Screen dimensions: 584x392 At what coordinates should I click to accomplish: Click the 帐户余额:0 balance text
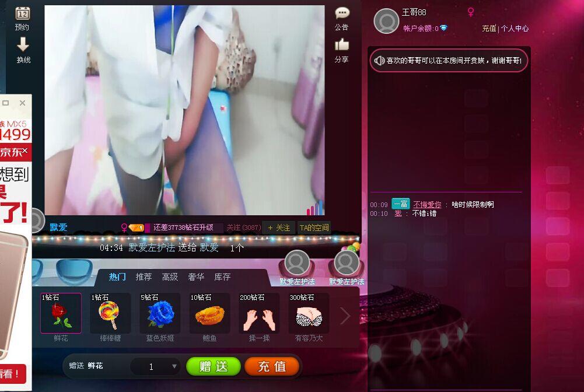coord(421,29)
